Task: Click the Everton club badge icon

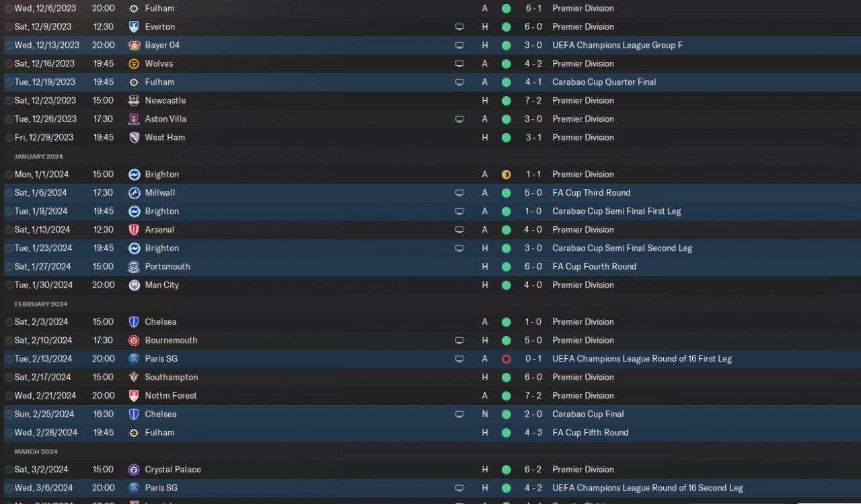Action: (x=134, y=27)
